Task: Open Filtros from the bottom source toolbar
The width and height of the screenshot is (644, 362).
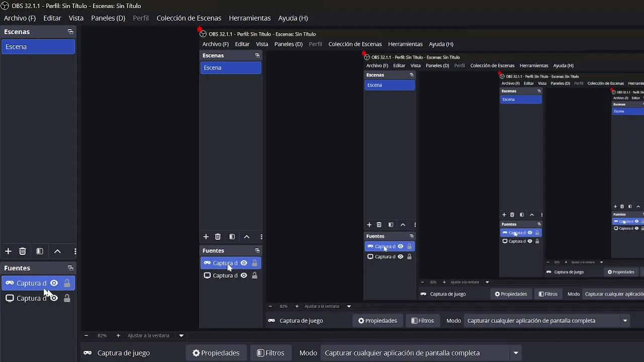Action: (x=271, y=353)
